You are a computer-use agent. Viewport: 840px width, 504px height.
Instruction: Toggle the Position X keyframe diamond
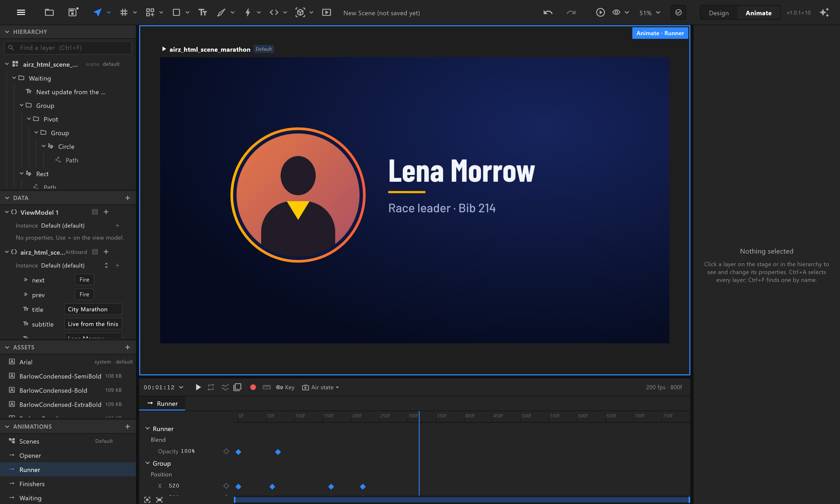226,486
